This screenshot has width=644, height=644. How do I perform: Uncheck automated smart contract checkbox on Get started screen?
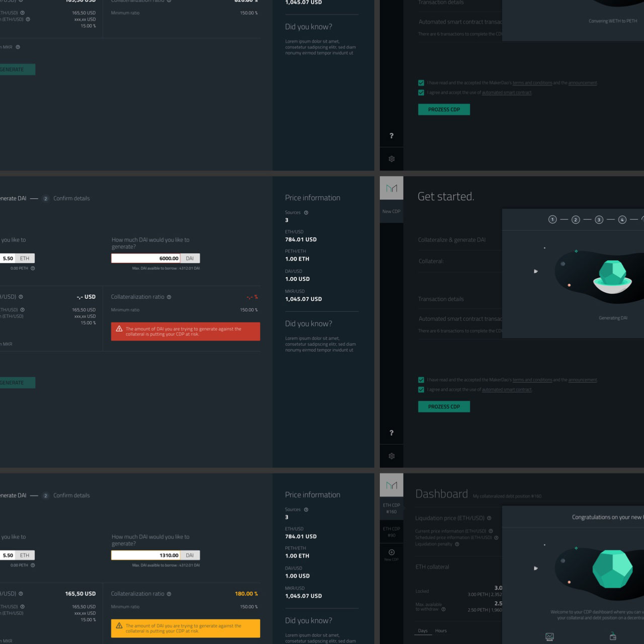coord(421,389)
